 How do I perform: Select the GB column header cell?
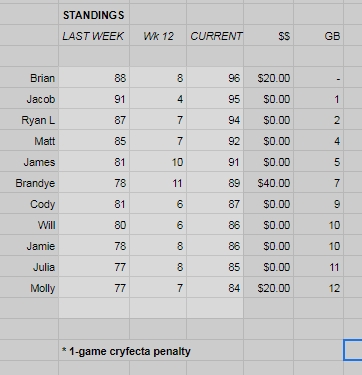[318, 35]
